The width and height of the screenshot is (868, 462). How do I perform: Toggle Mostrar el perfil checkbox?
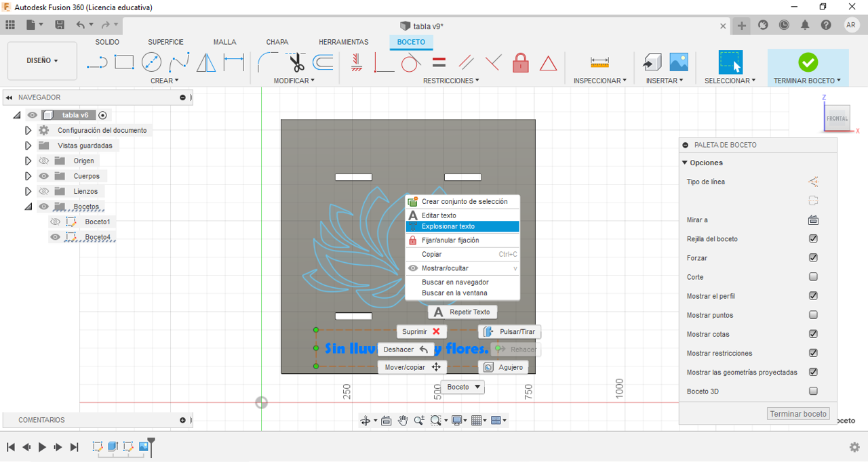[813, 296]
